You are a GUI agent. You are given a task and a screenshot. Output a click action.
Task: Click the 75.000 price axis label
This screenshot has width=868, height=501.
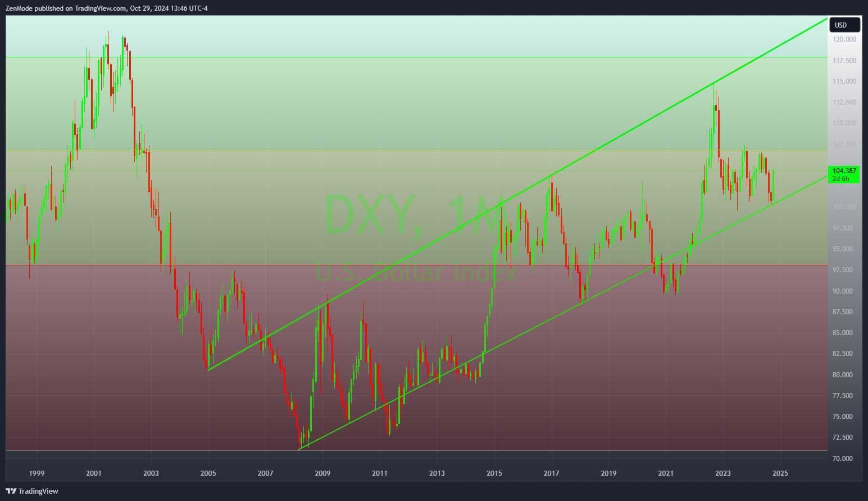[843, 417]
